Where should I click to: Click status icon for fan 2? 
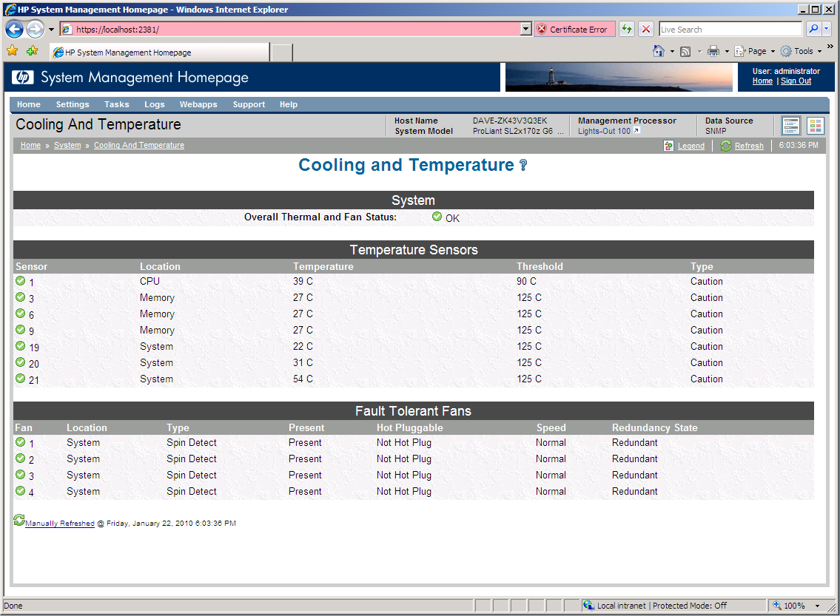[21, 458]
